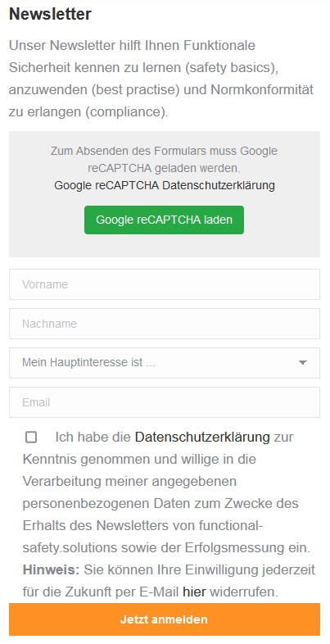This screenshot has height=644, width=330.
Task: Open the Datenschutzerklärung link in consent text
Action: tap(202, 437)
